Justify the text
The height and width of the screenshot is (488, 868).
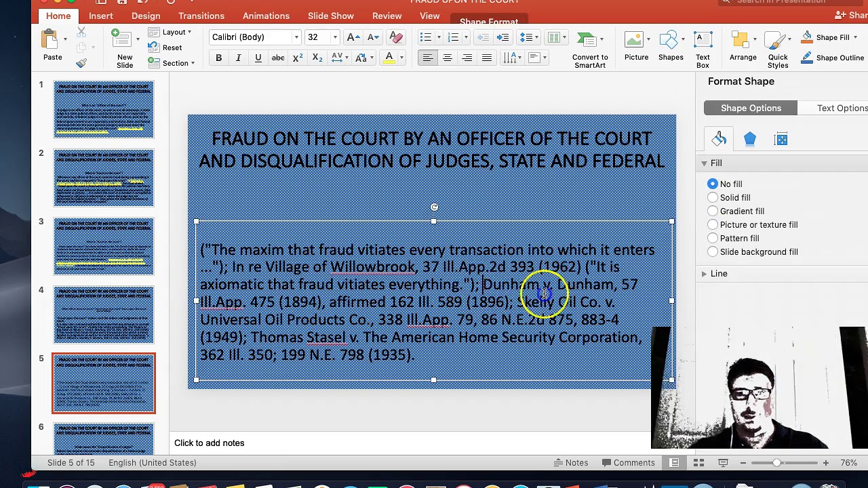487,58
